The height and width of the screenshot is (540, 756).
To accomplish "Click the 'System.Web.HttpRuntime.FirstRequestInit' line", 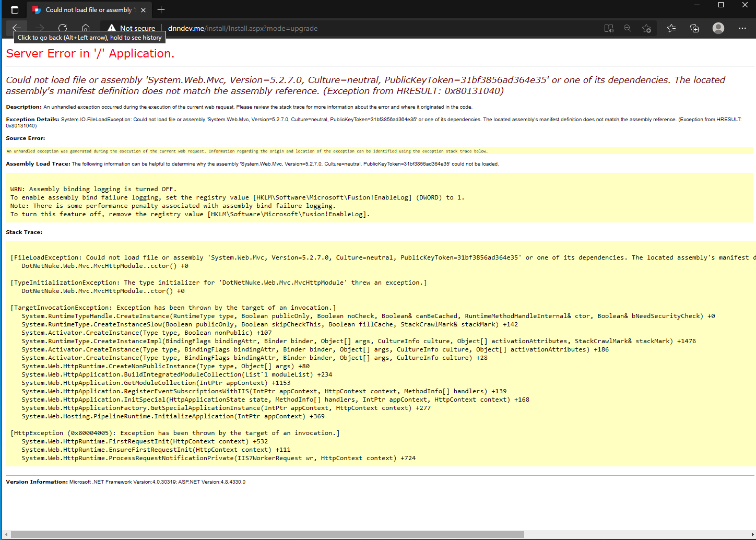I will [x=145, y=441].
